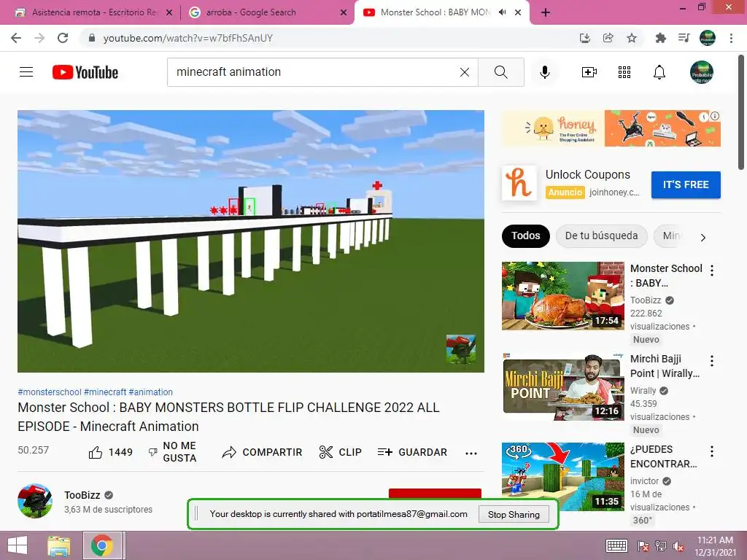Open the YouTube account avatar menu

click(702, 72)
